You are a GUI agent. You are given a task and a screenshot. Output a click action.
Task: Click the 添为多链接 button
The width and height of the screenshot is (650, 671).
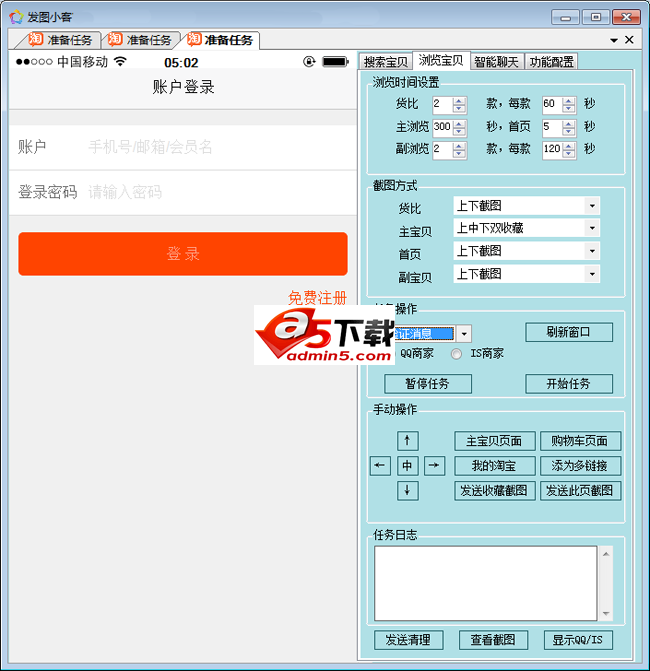[580, 466]
